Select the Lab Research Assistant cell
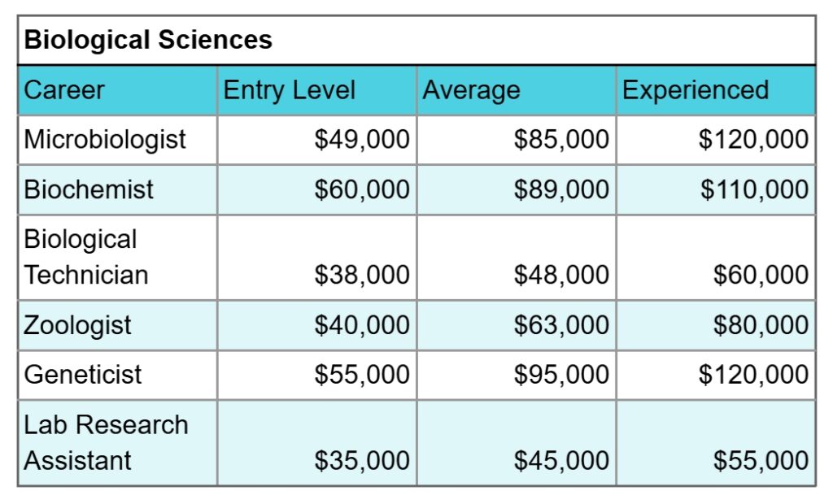This screenshot has height=504, width=833. tap(106, 442)
